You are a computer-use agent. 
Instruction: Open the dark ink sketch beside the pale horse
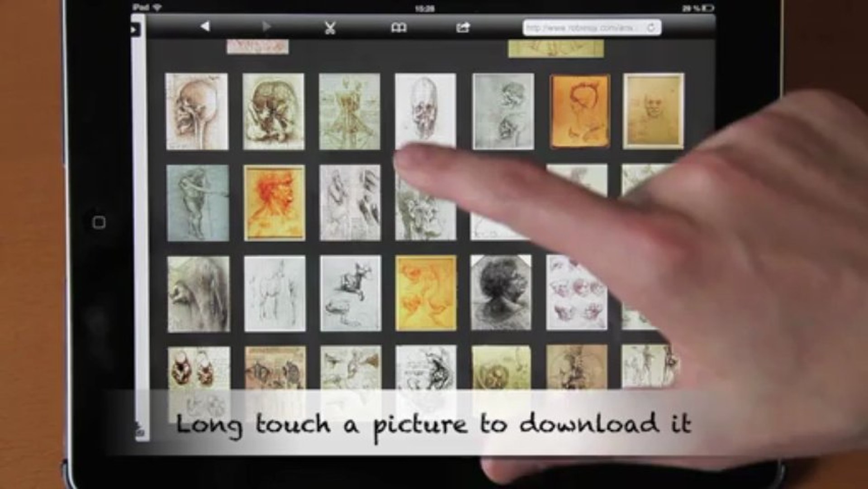coord(351,293)
